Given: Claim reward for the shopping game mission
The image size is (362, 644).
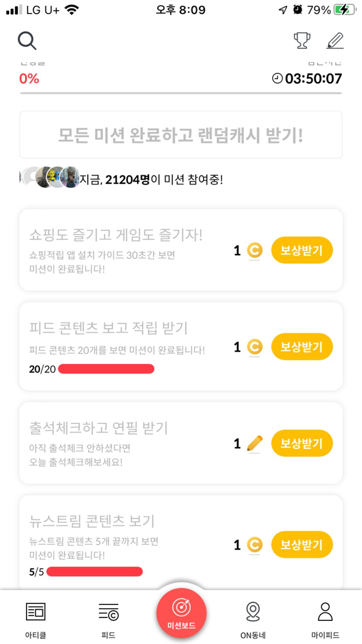Looking at the screenshot, I should coord(302,250).
